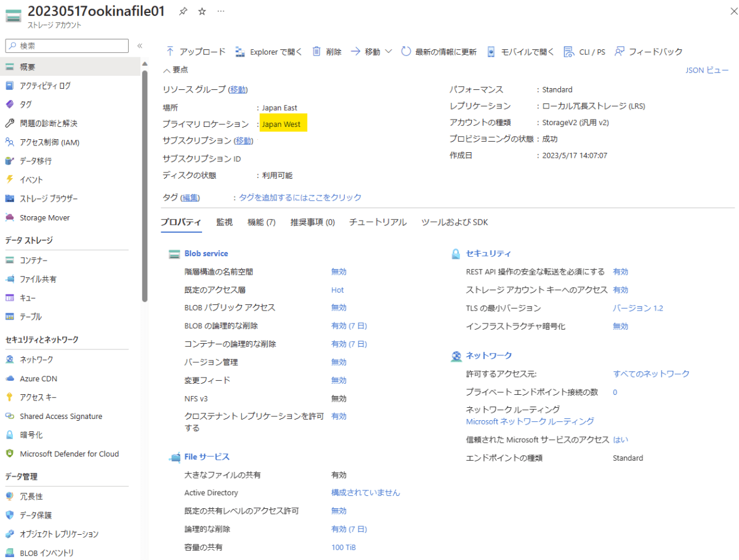This screenshot has width=739, height=560.
Task: Send feedback via フィードバック button
Action: coord(648,52)
